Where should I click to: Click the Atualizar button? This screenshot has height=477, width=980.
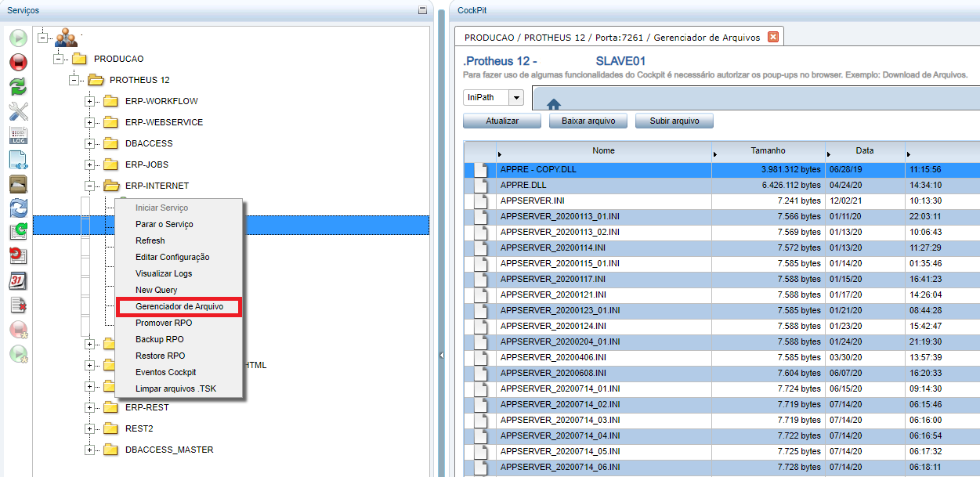(502, 121)
